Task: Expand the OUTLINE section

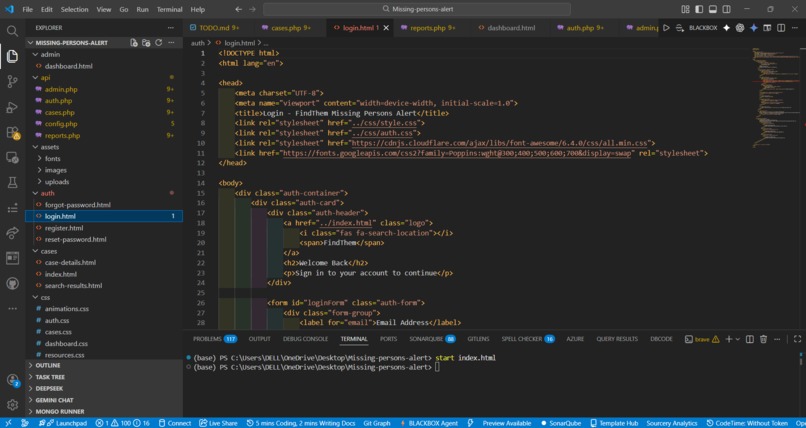Action: click(x=47, y=365)
